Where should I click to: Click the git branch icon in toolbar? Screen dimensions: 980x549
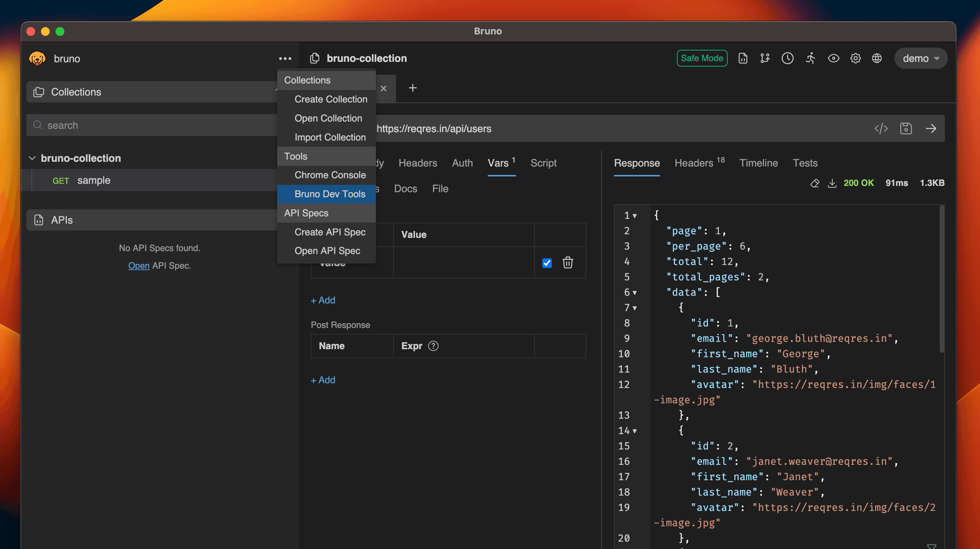pyautogui.click(x=765, y=58)
